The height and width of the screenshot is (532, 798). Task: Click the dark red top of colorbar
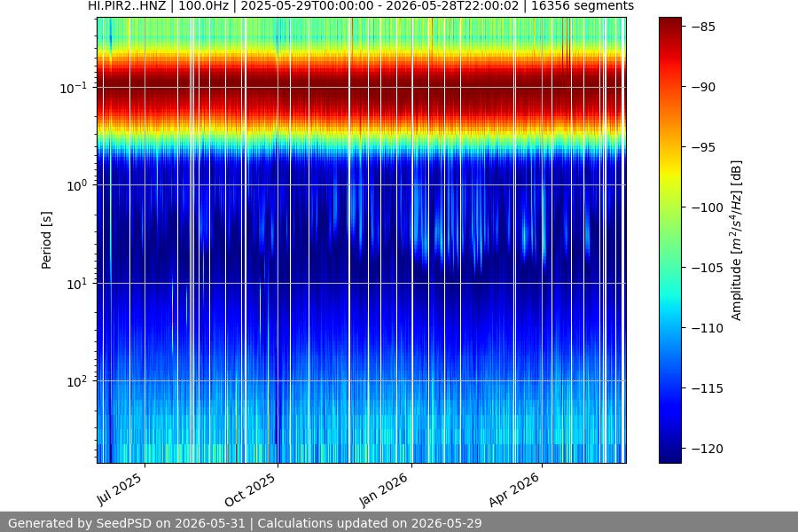point(669,26)
